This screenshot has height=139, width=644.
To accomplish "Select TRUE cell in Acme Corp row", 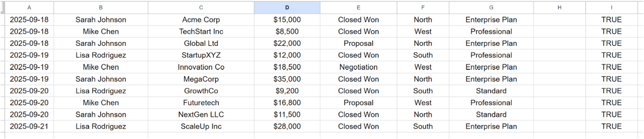I will pos(611,20).
